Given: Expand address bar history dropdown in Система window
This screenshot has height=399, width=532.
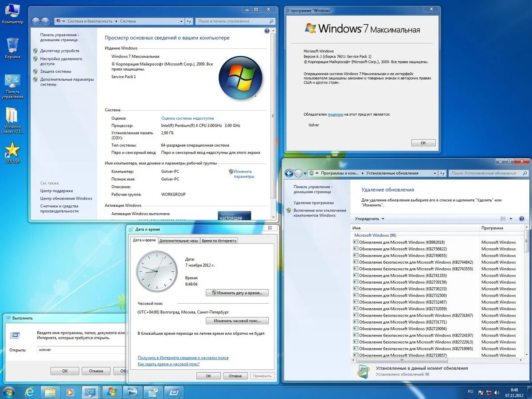Looking at the screenshot, I should [x=182, y=21].
